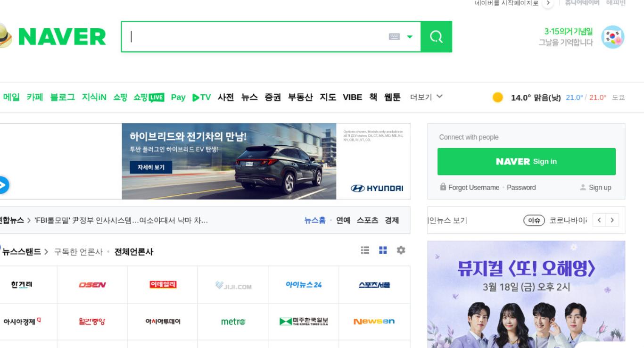This screenshot has height=348, width=644.
Task: Switch newsstand to grid view icon
Action: [383, 250]
